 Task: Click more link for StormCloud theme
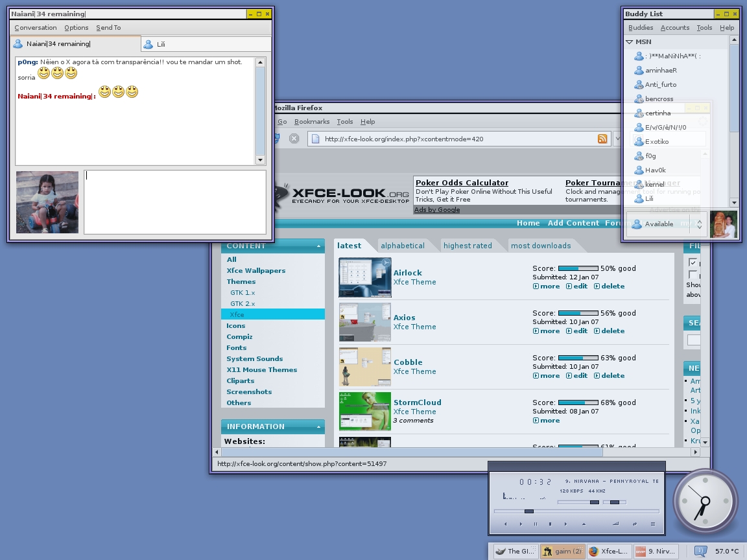547,421
